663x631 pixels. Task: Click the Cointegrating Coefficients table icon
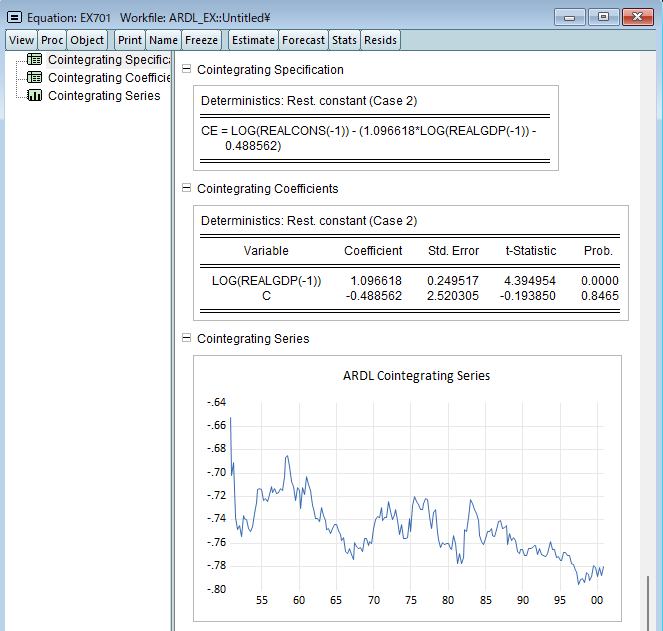[x=35, y=78]
